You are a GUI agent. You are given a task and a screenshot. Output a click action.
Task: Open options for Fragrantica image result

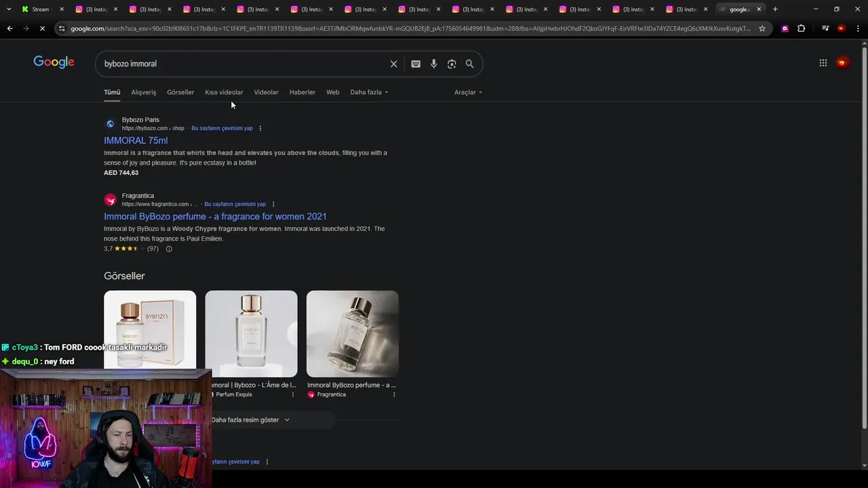(x=394, y=394)
